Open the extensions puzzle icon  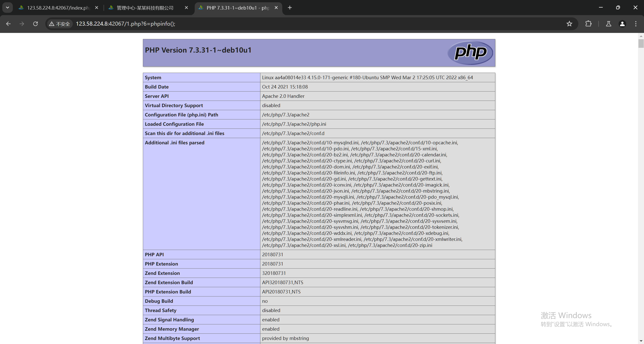click(588, 24)
